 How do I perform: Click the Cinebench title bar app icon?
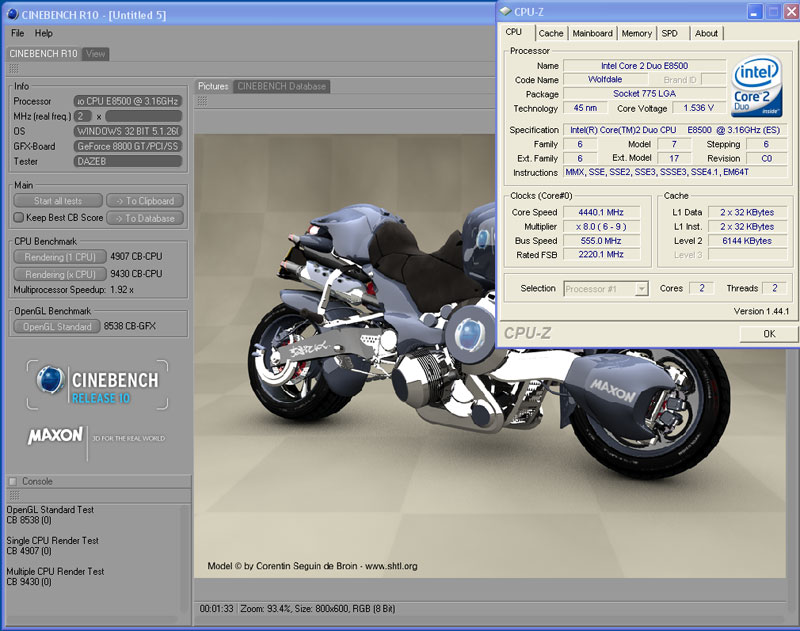coord(13,14)
